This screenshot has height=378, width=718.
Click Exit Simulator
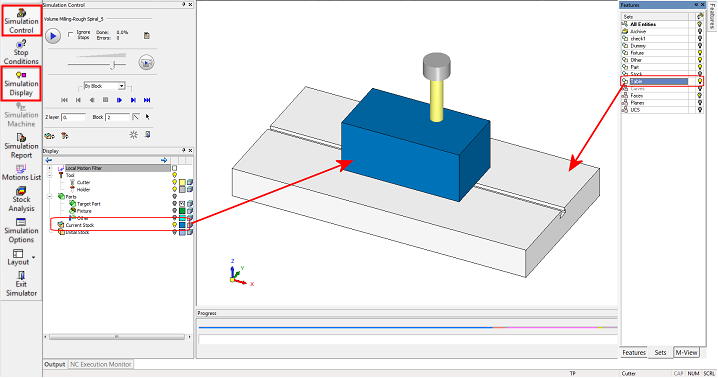point(21,284)
